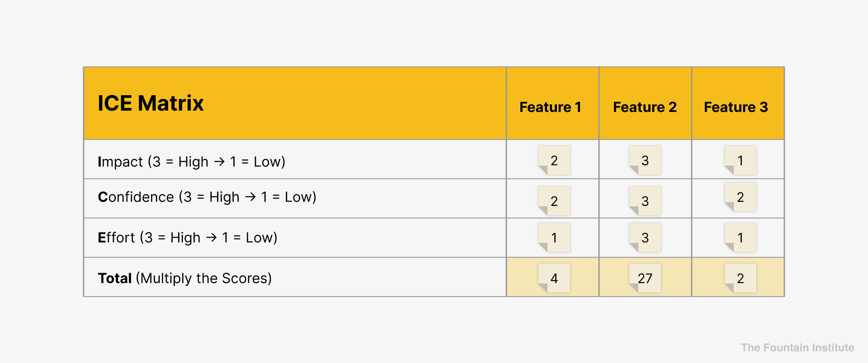The image size is (868, 363).
Task: Select the Feature 3 Total sticky note
Action: (741, 278)
